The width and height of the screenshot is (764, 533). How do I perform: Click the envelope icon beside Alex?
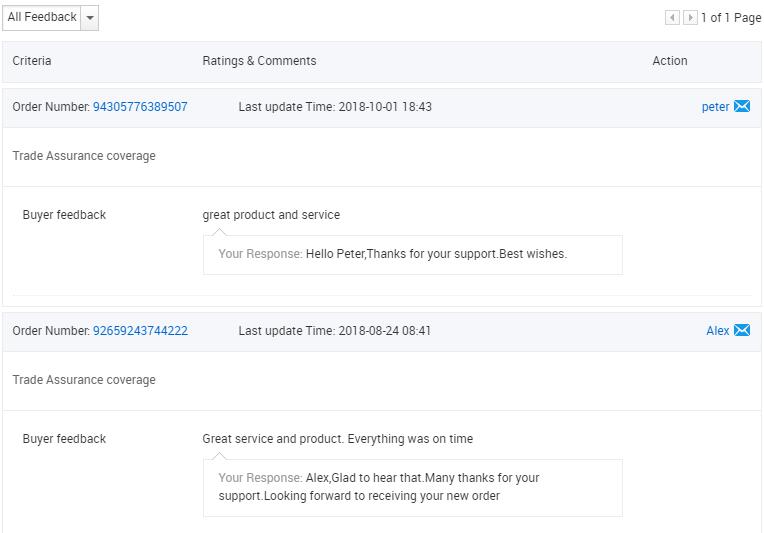click(742, 331)
